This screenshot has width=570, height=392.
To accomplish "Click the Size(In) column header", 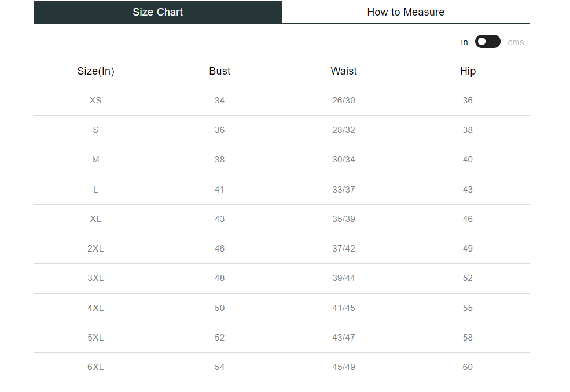I will [95, 71].
